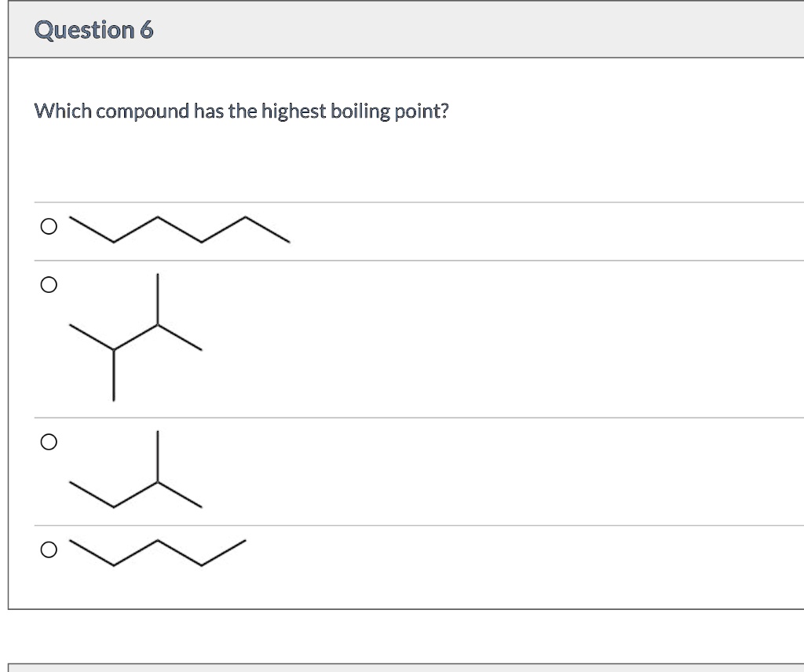Pick the radio beside the single-branched structure
The width and height of the screenshot is (804, 672).
click(49, 442)
